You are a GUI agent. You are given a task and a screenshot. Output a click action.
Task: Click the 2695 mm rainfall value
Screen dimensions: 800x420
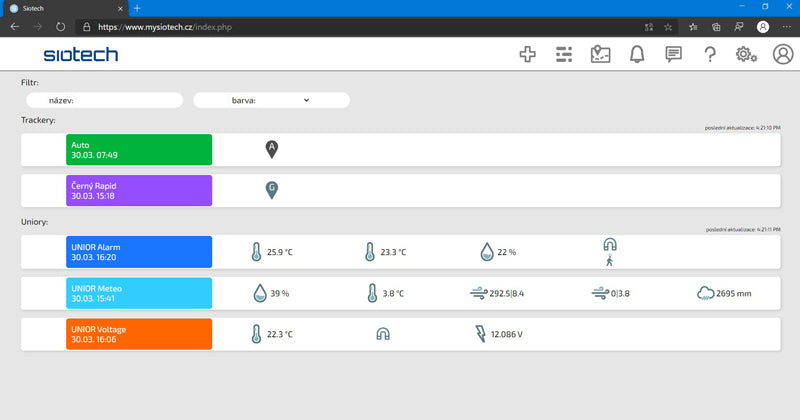[734, 293]
